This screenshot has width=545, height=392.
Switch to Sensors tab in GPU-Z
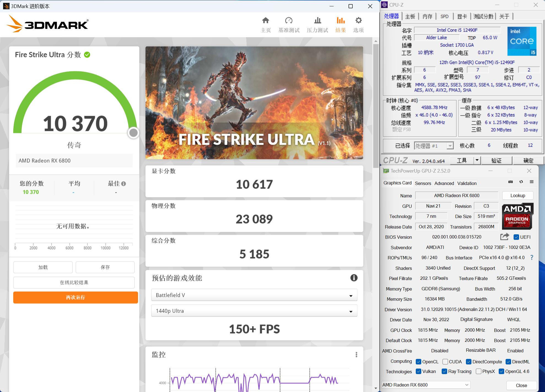[423, 183]
